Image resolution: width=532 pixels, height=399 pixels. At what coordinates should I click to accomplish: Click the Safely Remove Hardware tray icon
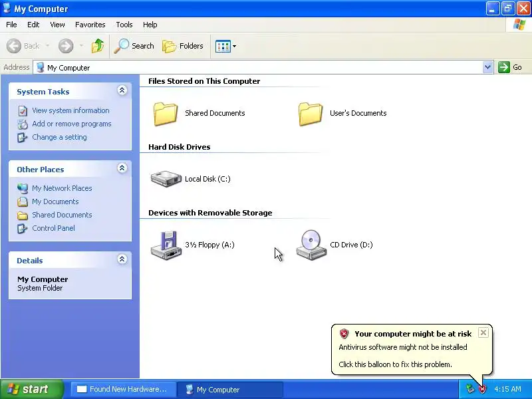(x=470, y=389)
